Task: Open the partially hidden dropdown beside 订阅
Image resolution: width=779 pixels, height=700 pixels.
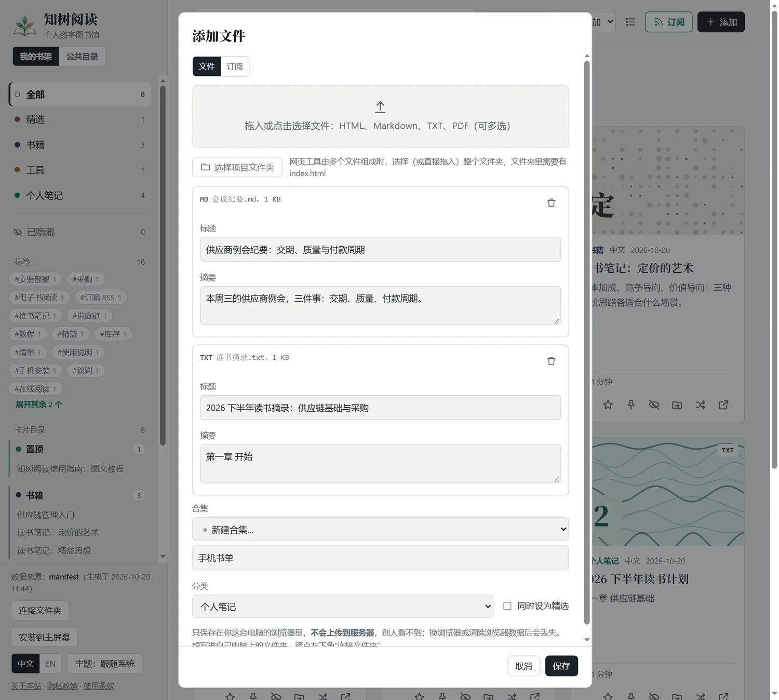Action: coord(603,22)
